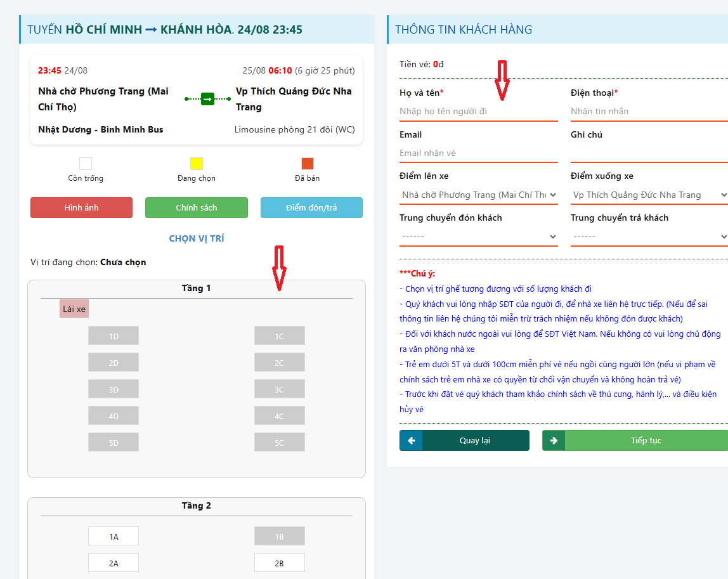
Task: Select seat 2A on Tầng 2
Action: (114, 563)
